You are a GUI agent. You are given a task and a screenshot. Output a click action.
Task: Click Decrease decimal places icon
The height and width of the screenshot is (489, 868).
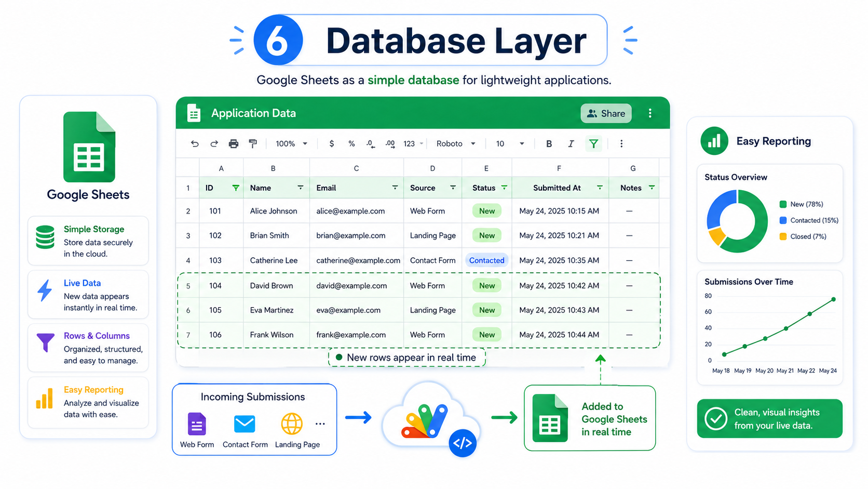click(x=371, y=144)
